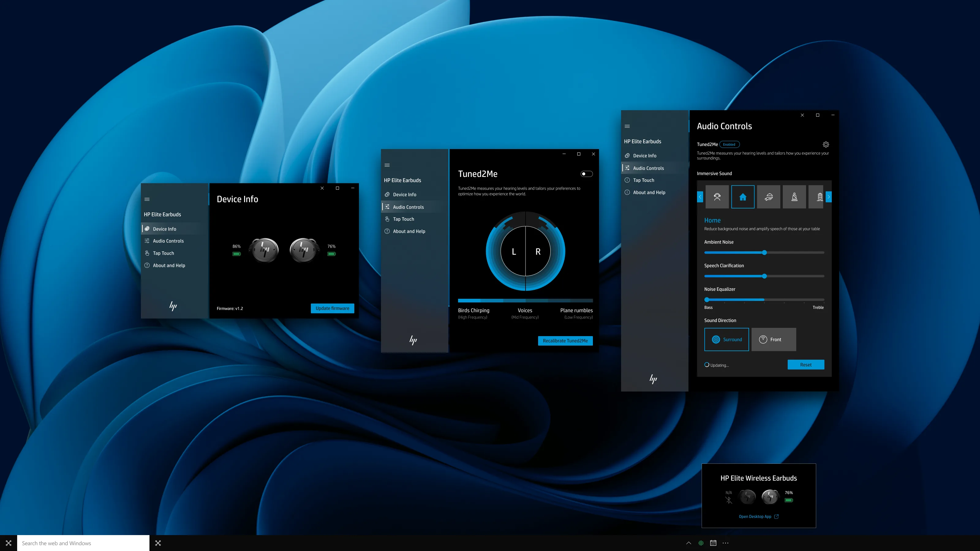Open the calendar tray icon
This screenshot has height=551, width=980.
pyautogui.click(x=713, y=543)
